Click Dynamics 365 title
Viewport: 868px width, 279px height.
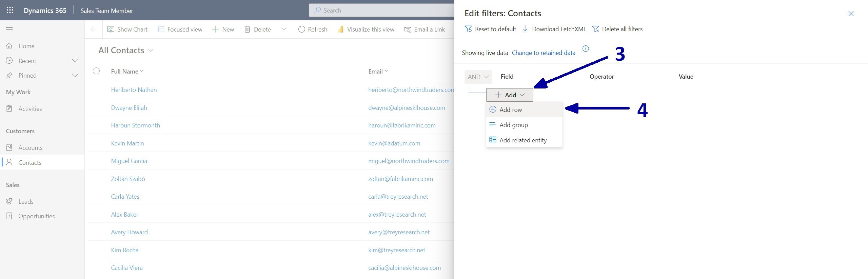pos(45,10)
